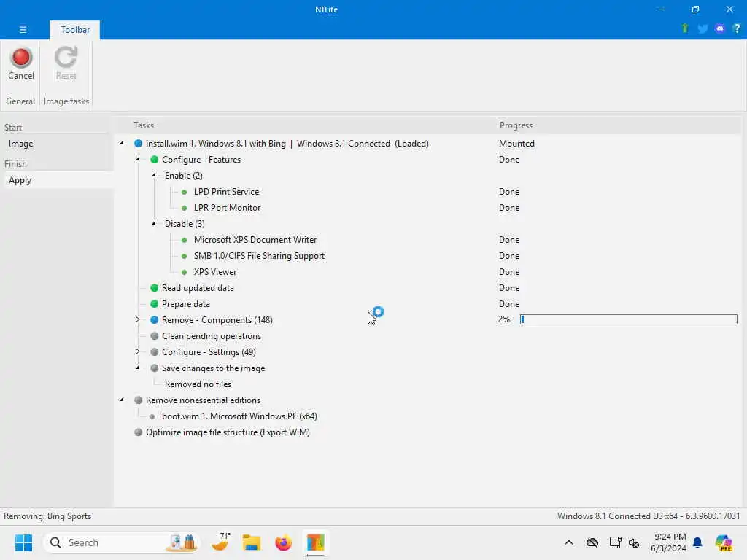Click the NTLite taskbar icon
Viewport: 747px width, 560px height.
315,542
